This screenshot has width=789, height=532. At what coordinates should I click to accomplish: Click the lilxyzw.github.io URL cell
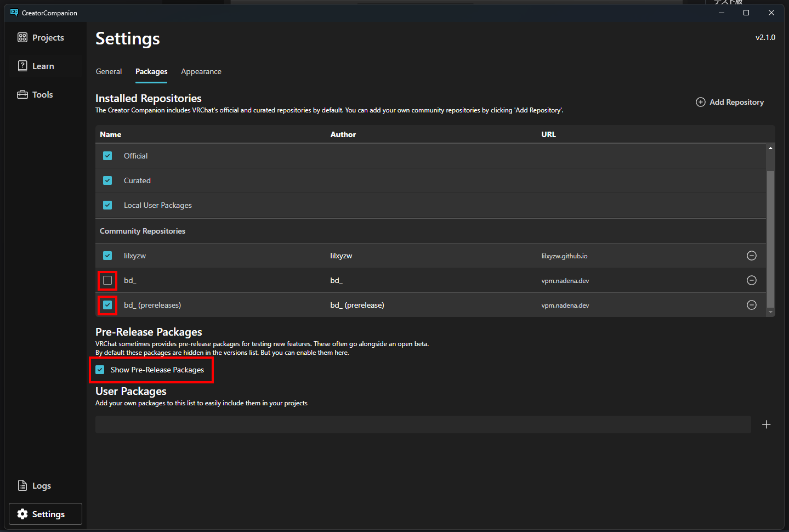[564, 256]
